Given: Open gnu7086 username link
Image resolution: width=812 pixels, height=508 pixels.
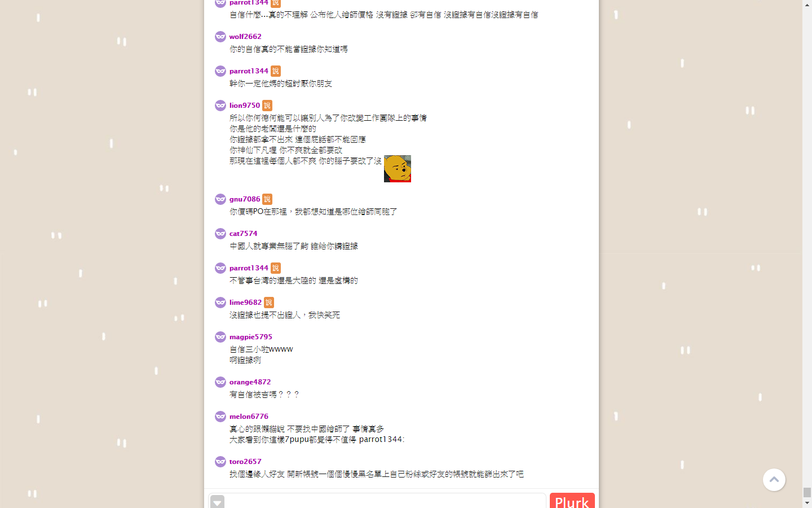Looking at the screenshot, I should click(245, 199).
